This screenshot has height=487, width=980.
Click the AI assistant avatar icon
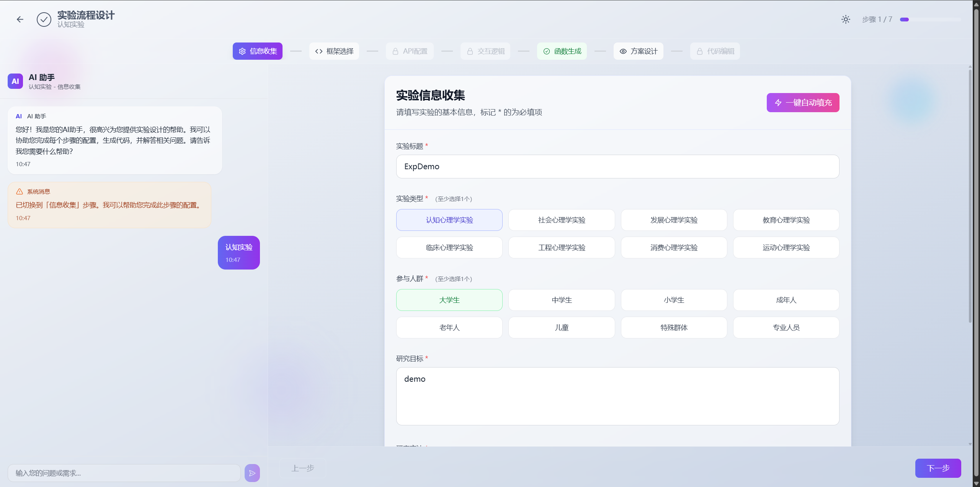click(15, 81)
